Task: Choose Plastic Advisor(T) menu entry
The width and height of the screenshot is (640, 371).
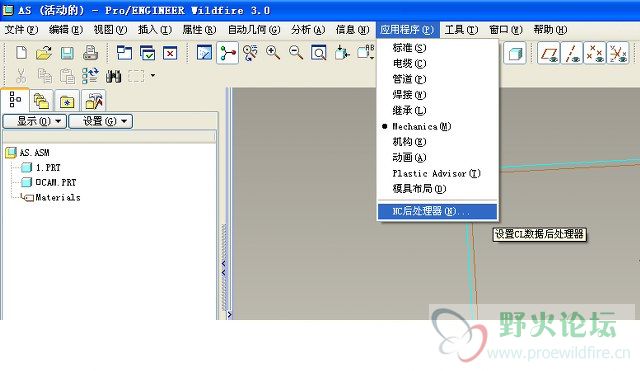Action: 438,173
